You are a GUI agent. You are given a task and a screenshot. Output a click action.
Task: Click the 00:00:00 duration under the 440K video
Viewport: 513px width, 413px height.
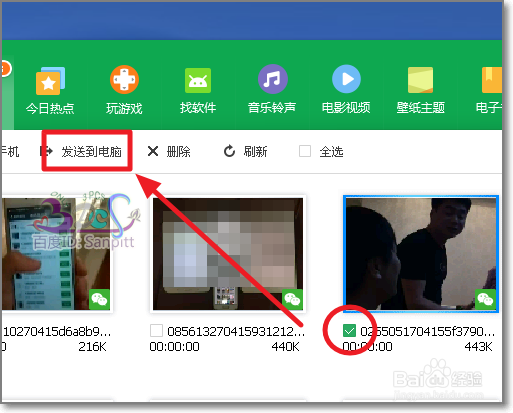pos(174,347)
